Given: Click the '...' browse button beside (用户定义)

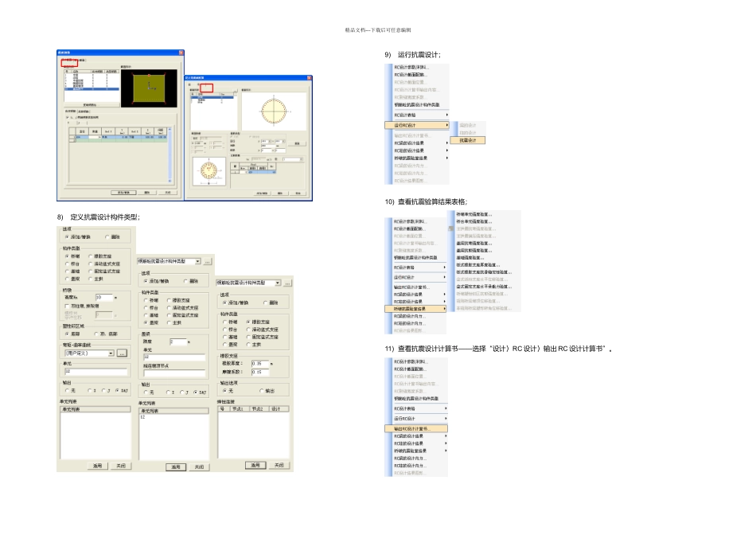Looking at the screenshot, I should (x=122, y=353).
